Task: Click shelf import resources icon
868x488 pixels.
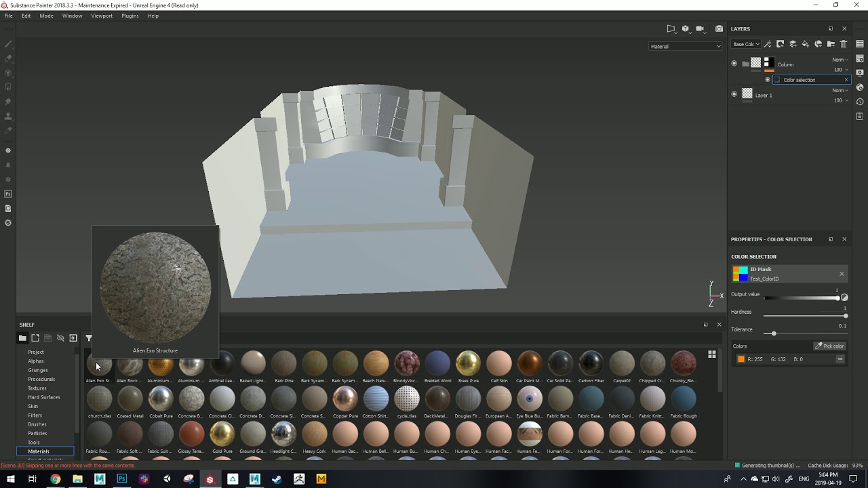Action: point(73,338)
